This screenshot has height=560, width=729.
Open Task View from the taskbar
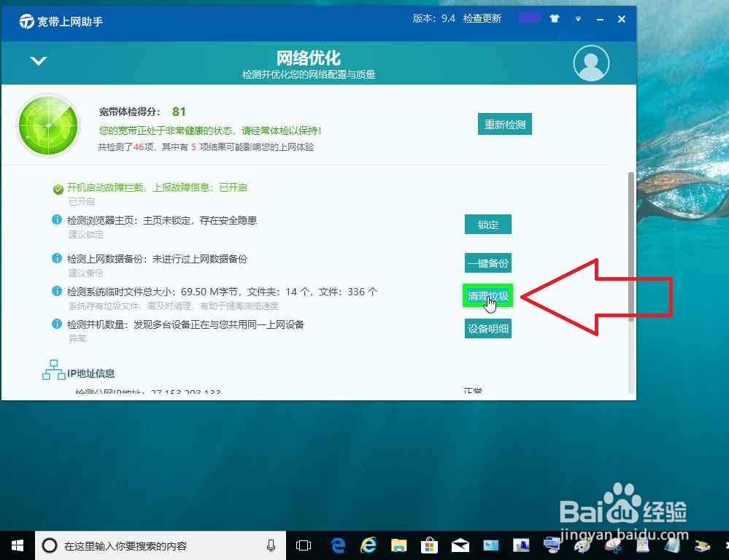303,545
